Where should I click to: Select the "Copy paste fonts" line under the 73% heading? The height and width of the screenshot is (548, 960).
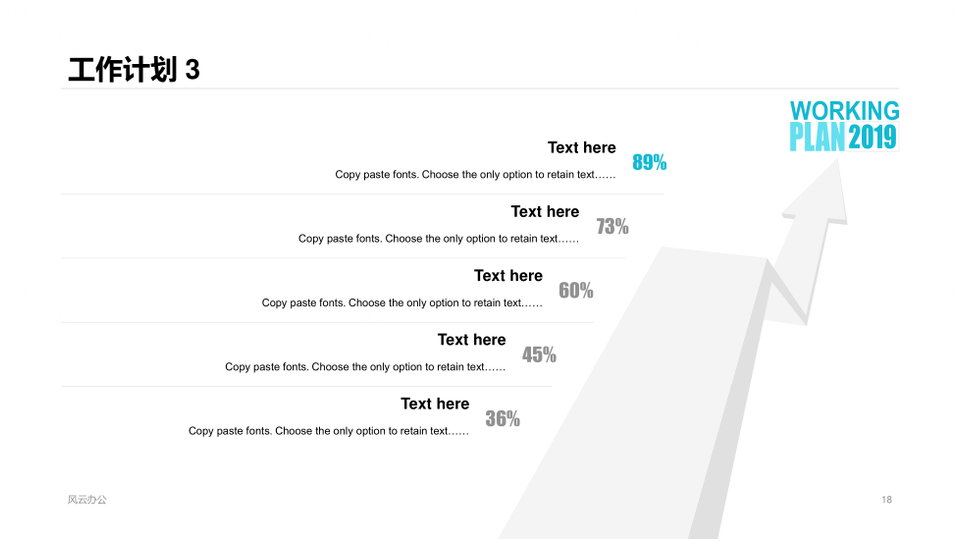coord(438,239)
